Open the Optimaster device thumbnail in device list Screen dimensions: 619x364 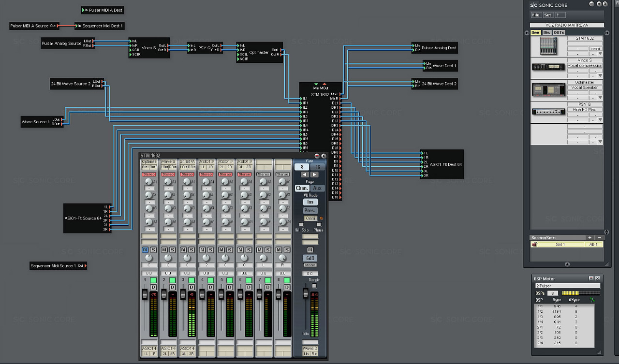coord(548,90)
